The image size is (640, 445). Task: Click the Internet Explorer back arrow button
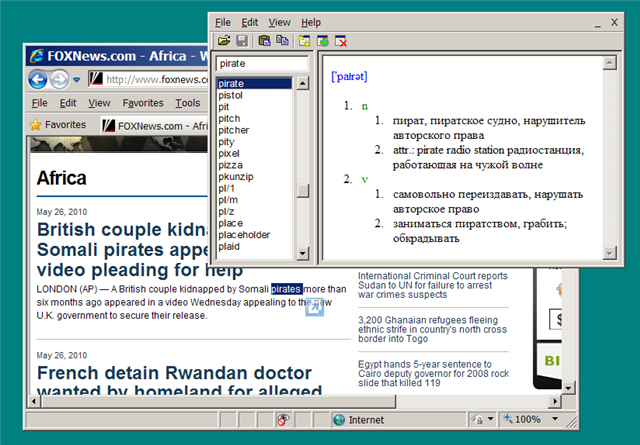tap(38, 79)
